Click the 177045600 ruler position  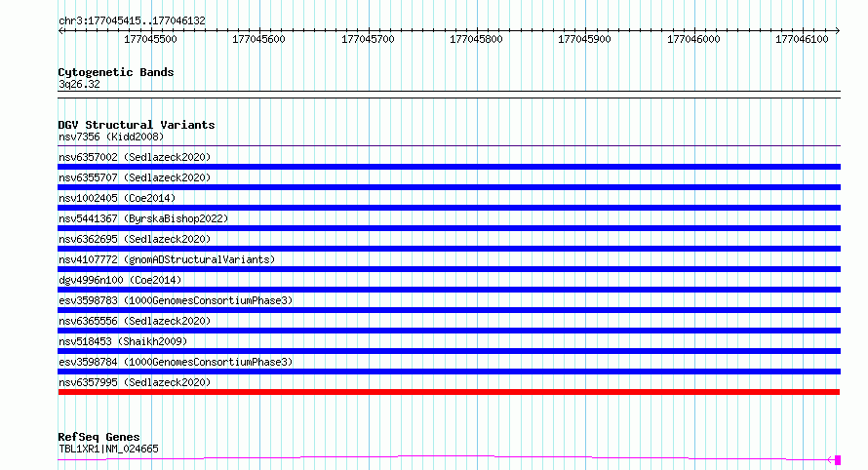(x=258, y=39)
